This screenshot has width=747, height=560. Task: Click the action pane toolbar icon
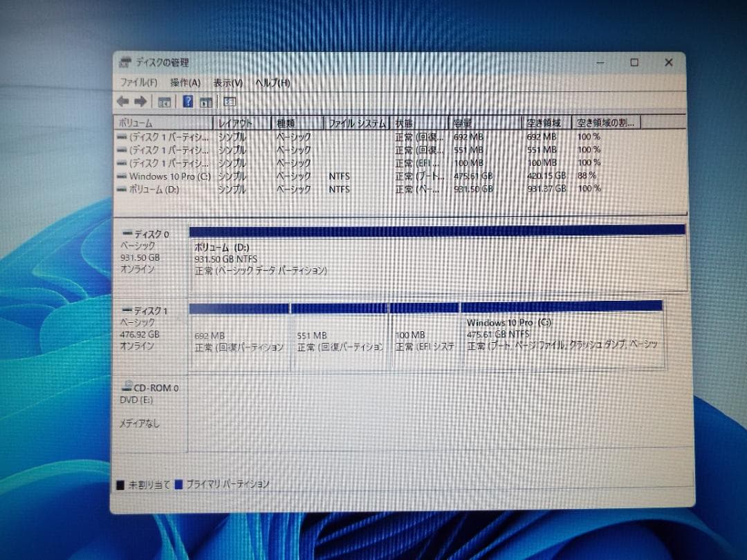228,102
